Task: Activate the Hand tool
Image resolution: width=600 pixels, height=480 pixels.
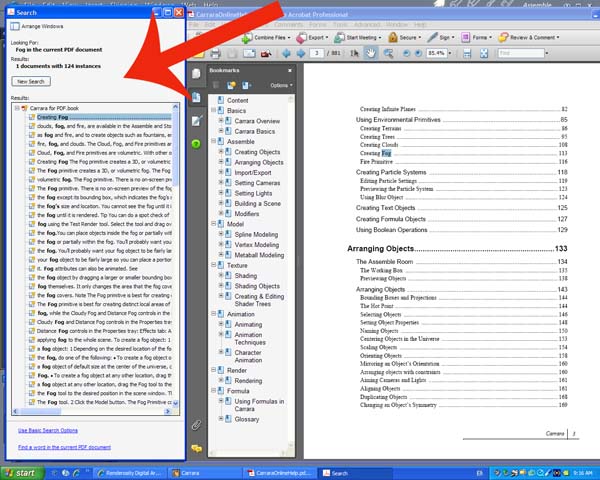Action: pyautogui.click(x=370, y=53)
